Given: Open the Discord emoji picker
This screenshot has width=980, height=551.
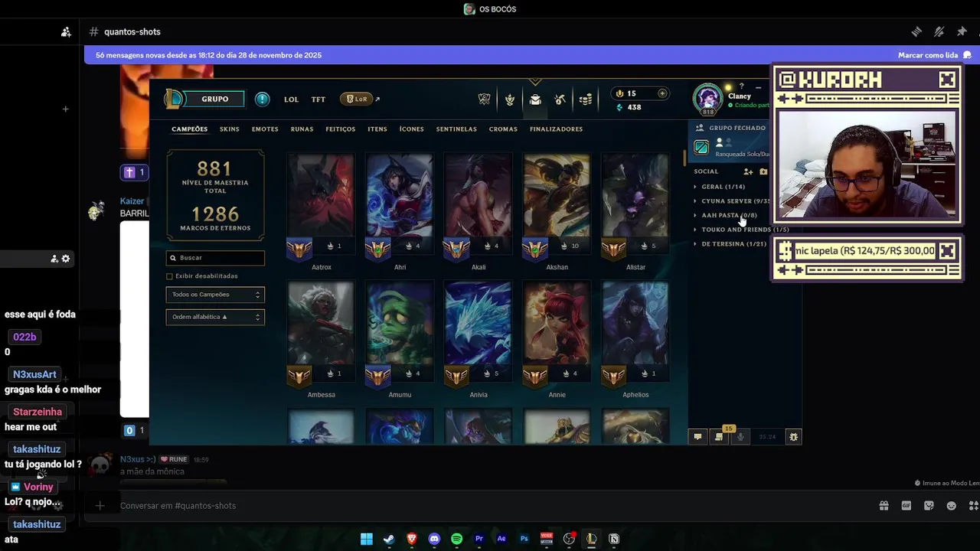Looking at the screenshot, I should pos(952,506).
